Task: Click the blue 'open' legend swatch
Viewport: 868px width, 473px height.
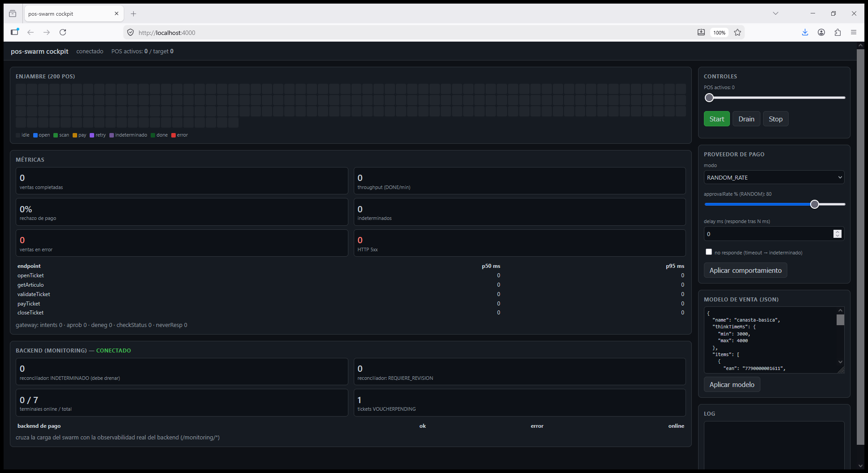Action: pos(35,135)
